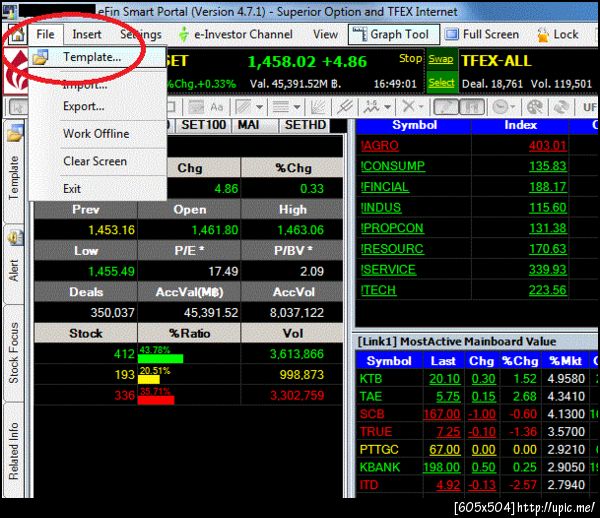Open the View menu

pos(325,34)
